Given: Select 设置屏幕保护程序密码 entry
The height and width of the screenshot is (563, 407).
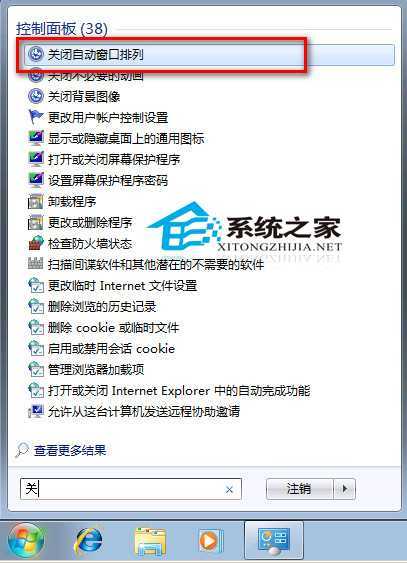Looking at the screenshot, I should pyautogui.click(x=108, y=180).
